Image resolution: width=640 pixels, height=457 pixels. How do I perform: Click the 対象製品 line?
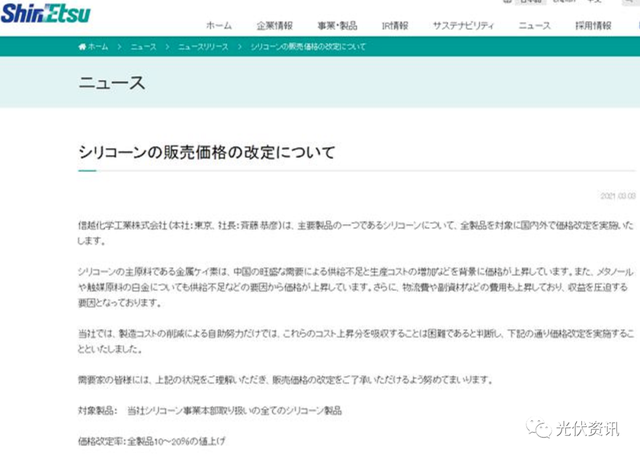[210, 410]
